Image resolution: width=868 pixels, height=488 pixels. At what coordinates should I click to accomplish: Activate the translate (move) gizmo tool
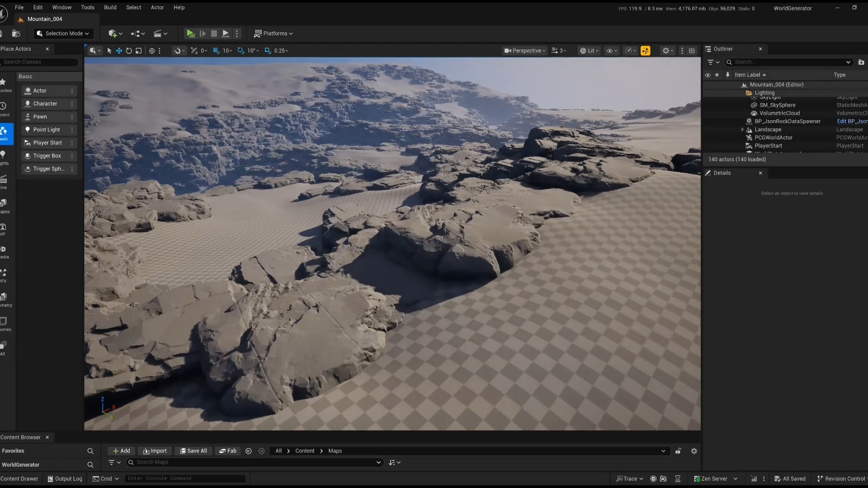point(119,51)
